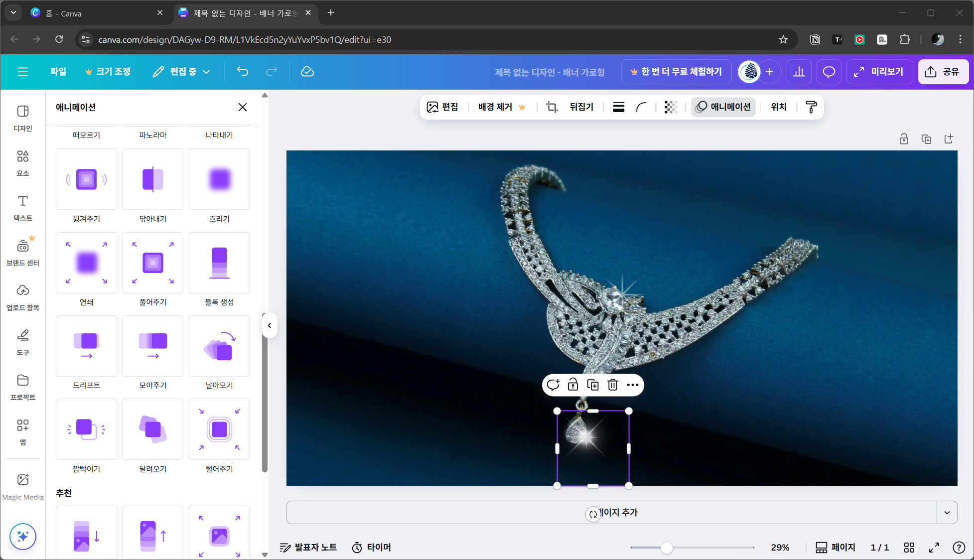This screenshot has height=560, width=974.
Task: Collapse the side panel arrow
Action: 270,325
